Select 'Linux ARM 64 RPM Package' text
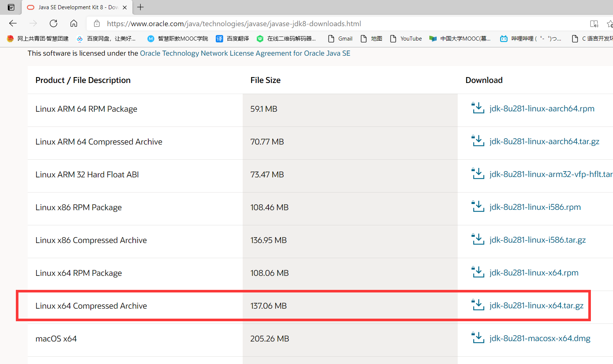The width and height of the screenshot is (613, 364). tap(86, 109)
